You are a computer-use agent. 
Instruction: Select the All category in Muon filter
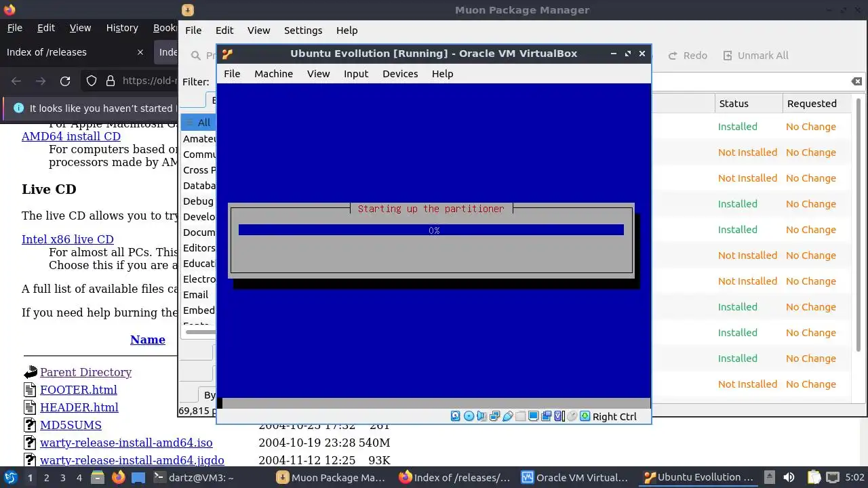pyautogui.click(x=198, y=123)
